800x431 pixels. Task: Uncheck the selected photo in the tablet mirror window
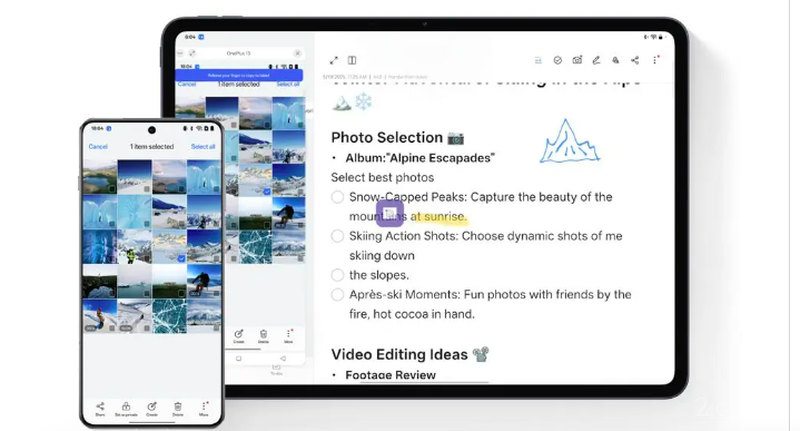pyautogui.click(x=267, y=191)
